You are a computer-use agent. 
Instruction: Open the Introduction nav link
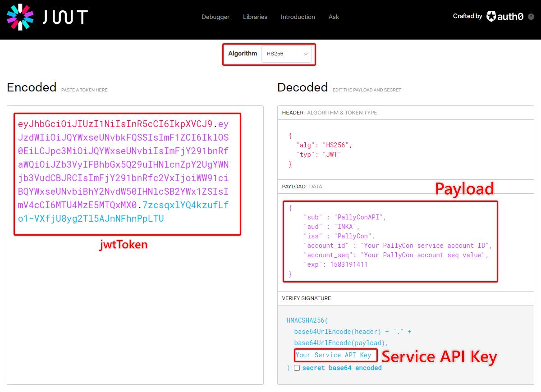pos(298,17)
